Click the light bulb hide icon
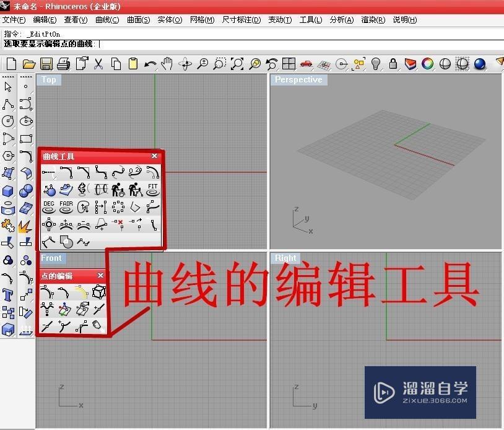Viewport: 504px width, 430px height. point(376,63)
